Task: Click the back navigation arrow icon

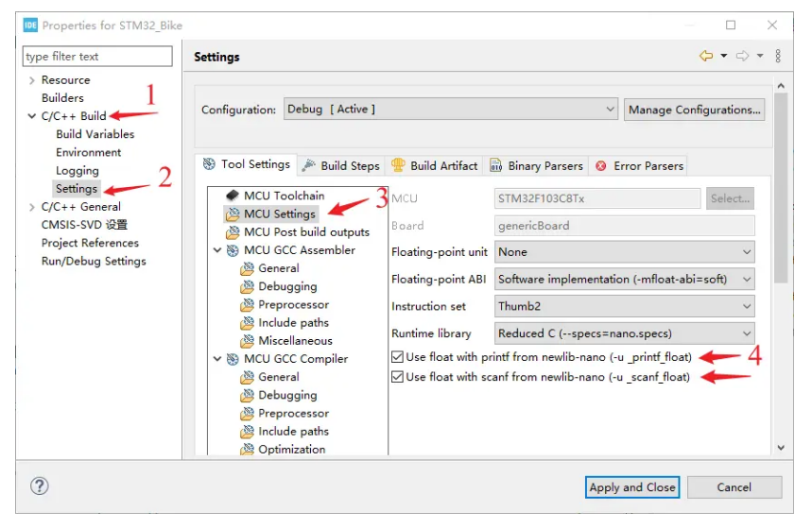Action: point(706,56)
